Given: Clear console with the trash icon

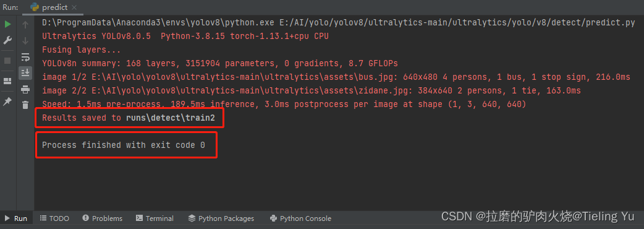Looking at the screenshot, I should pyautogui.click(x=25, y=105).
